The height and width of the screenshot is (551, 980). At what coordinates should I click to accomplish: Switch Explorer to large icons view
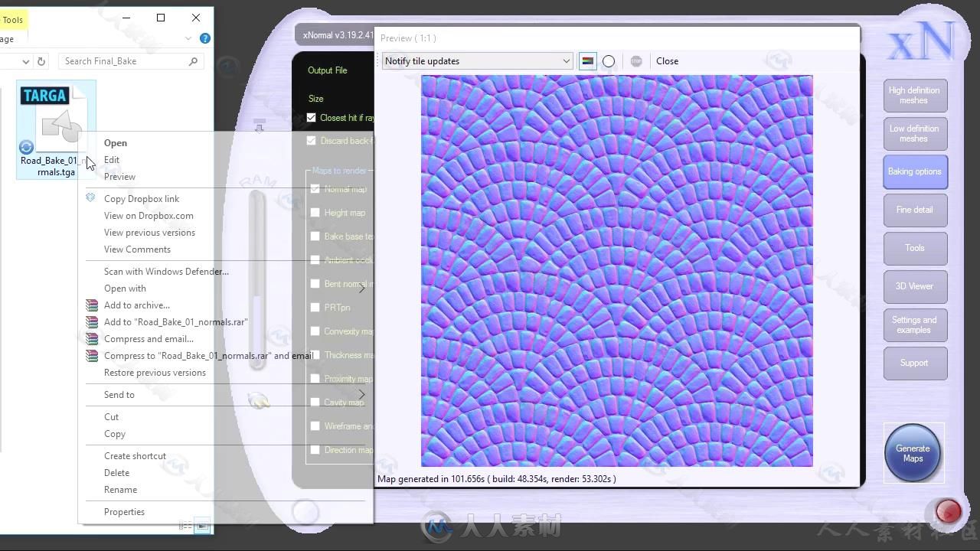click(x=202, y=526)
